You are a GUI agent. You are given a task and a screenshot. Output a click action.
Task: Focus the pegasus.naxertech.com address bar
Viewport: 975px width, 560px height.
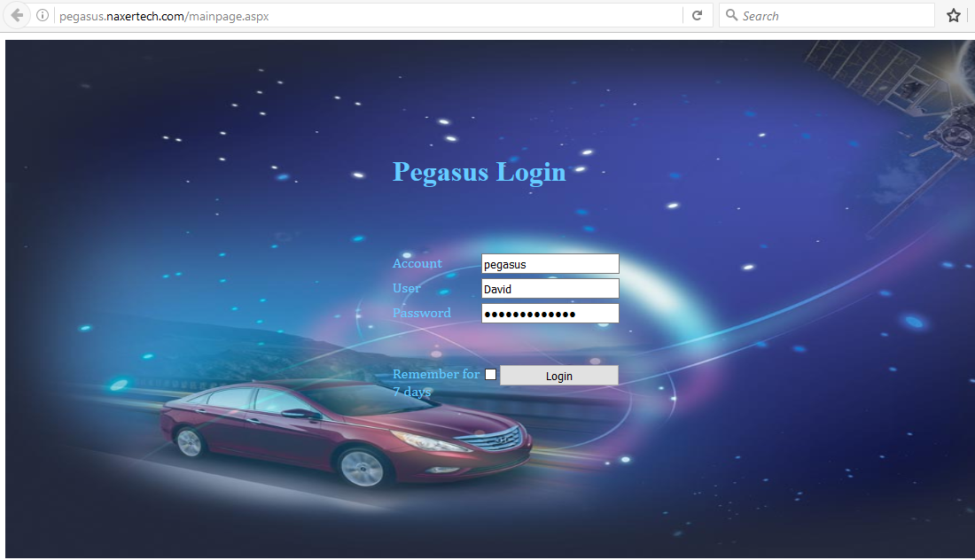(367, 16)
